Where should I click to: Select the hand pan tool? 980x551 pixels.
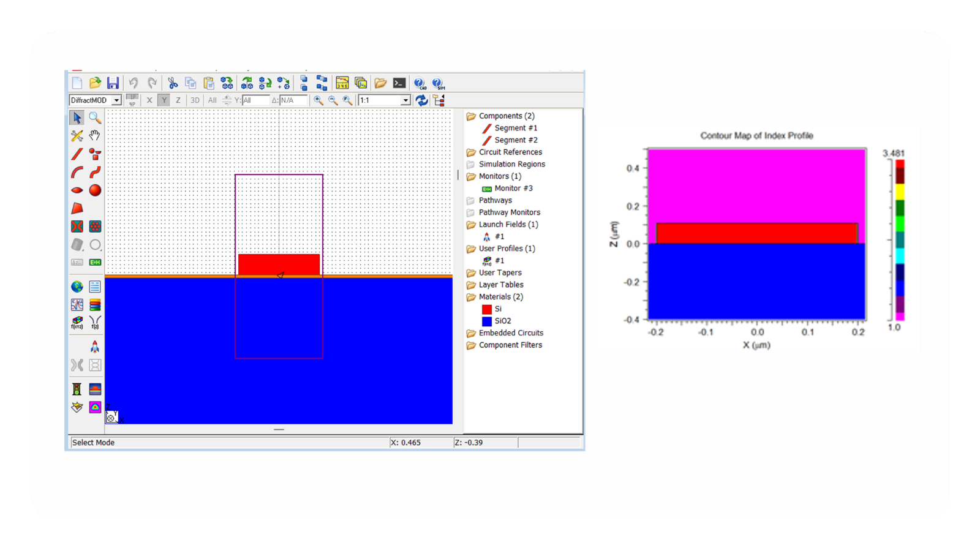click(95, 135)
